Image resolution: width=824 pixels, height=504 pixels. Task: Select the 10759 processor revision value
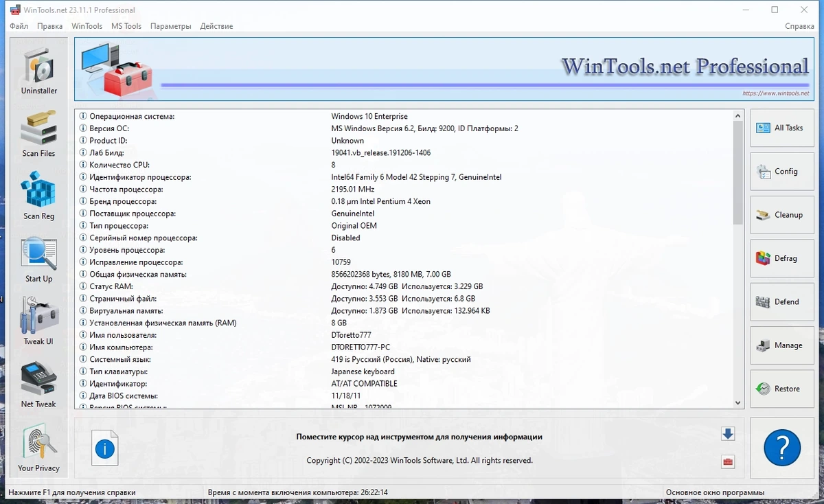pyautogui.click(x=341, y=262)
